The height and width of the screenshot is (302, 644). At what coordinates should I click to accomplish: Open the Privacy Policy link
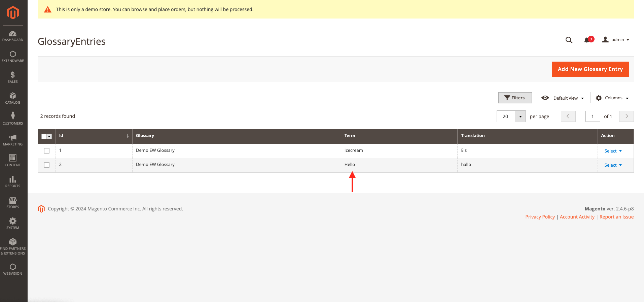[540, 217]
